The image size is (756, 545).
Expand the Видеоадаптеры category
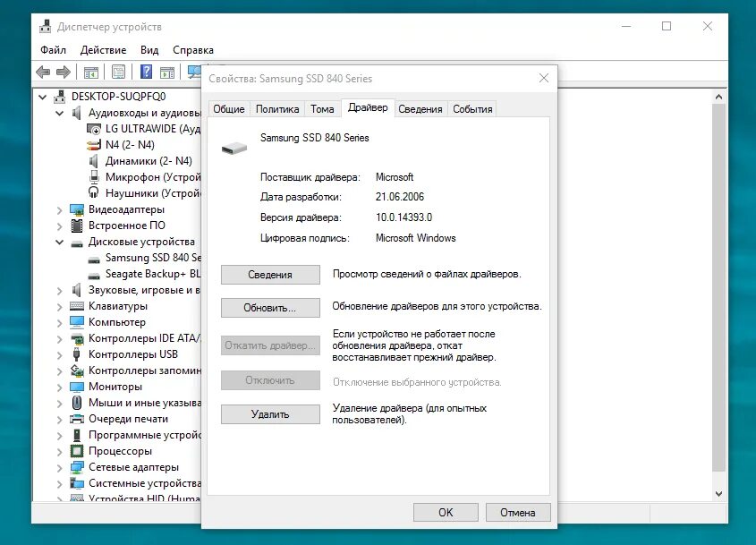[59, 210]
